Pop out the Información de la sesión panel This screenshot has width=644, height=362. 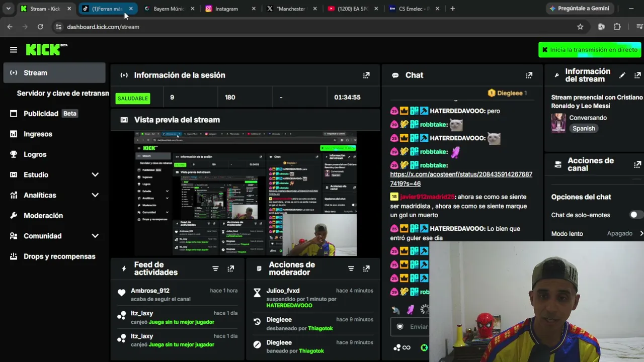click(x=366, y=75)
